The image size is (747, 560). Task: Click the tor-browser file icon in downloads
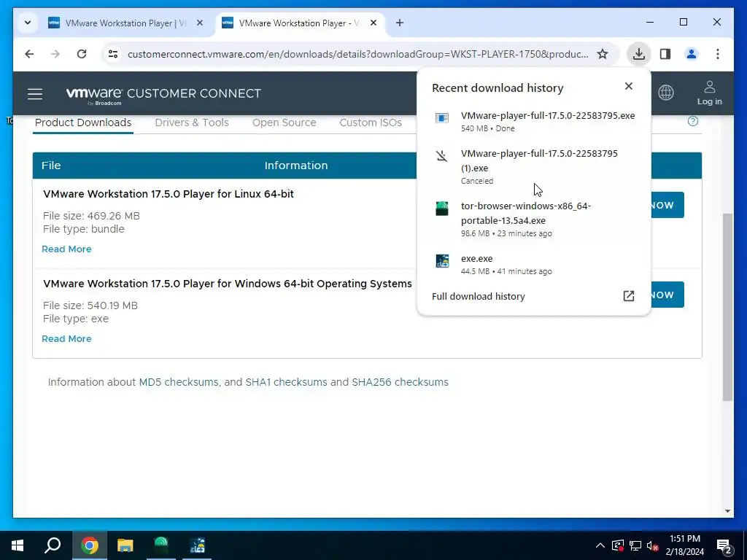pos(441,209)
